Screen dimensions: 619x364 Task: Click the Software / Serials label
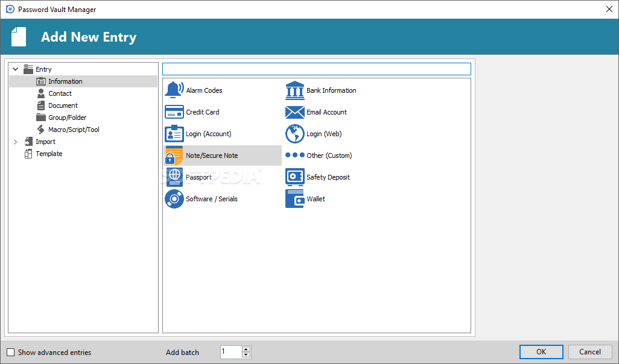[212, 199]
